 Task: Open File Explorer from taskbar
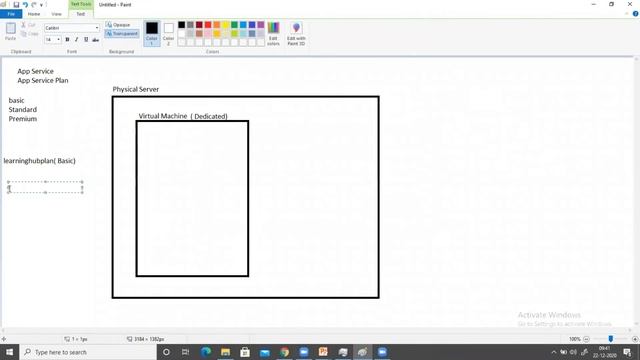225,352
